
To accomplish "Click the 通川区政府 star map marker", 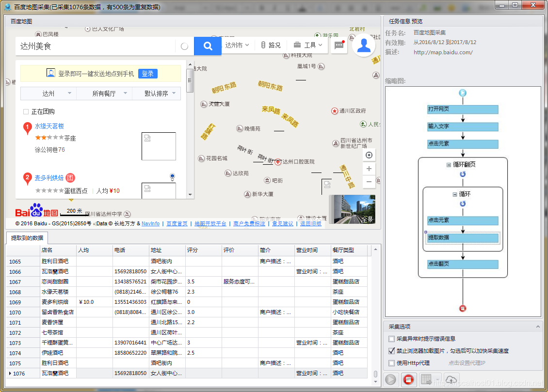I will [335, 111].
